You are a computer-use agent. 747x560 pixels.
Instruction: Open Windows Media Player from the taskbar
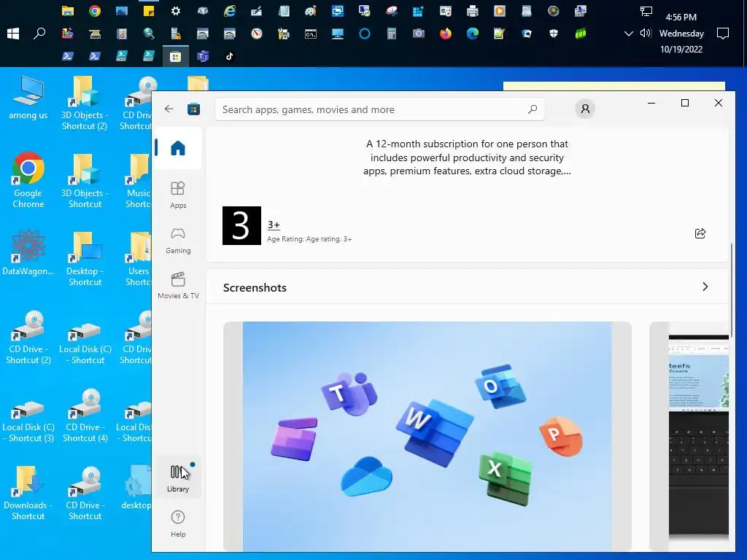(499, 11)
